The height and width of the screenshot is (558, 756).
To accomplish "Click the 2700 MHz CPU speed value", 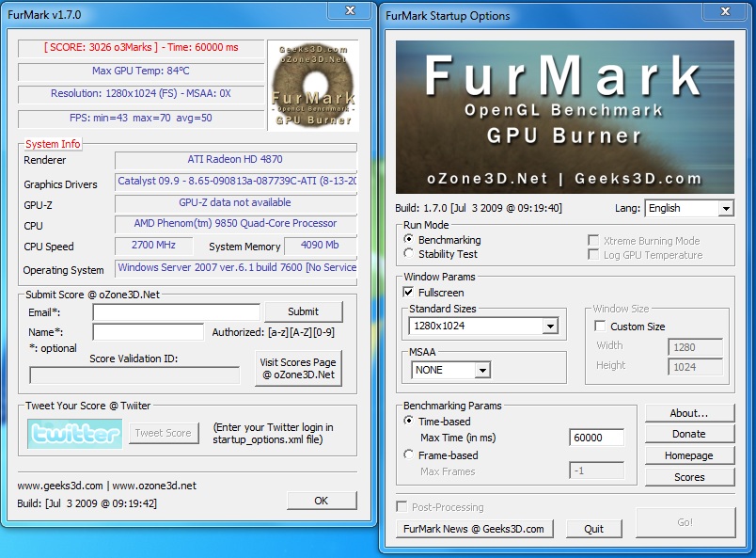I will (x=154, y=245).
